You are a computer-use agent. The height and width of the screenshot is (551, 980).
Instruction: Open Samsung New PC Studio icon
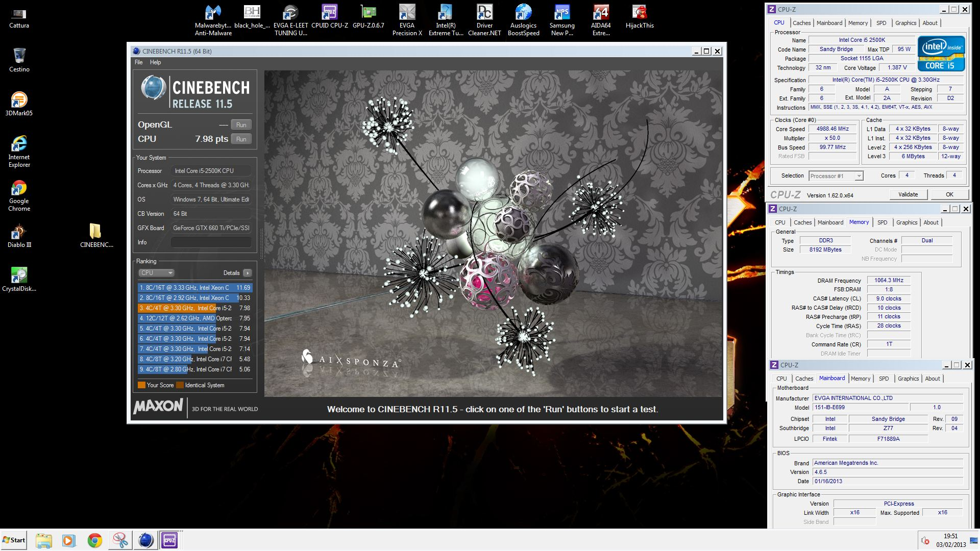coord(562,20)
